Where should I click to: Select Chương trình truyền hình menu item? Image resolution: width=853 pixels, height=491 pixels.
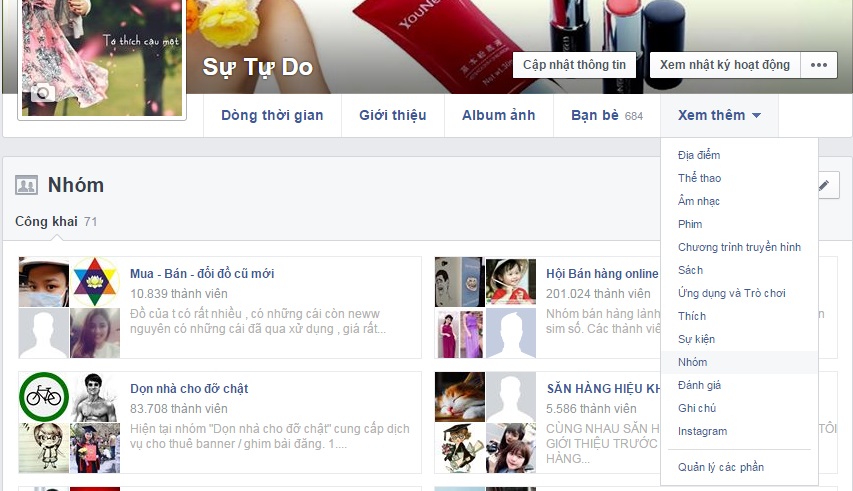[x=739, y=247]
